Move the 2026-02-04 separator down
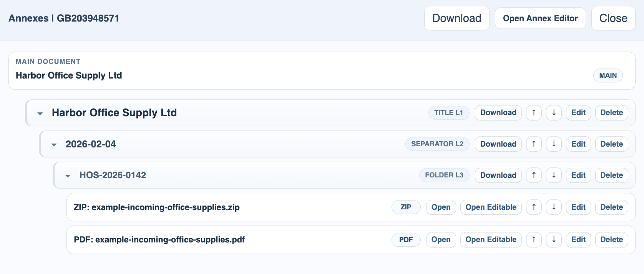The image size is (644, 274). coord(554,144)
